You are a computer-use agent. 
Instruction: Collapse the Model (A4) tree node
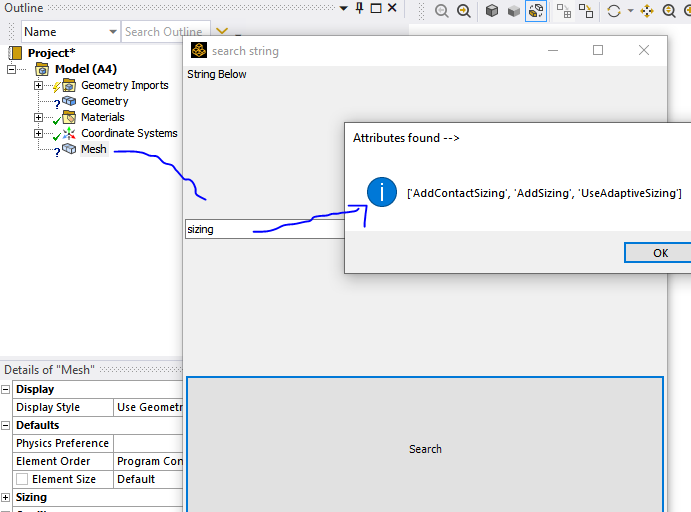click(x=11, y=69)
